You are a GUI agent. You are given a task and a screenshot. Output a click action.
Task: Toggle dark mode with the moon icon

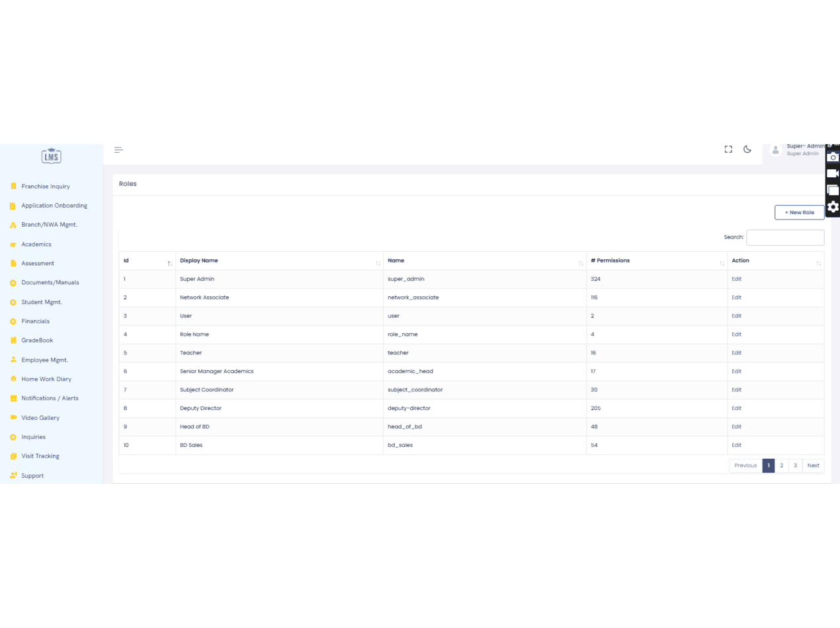pyautogui.click(x=747, y=149)
